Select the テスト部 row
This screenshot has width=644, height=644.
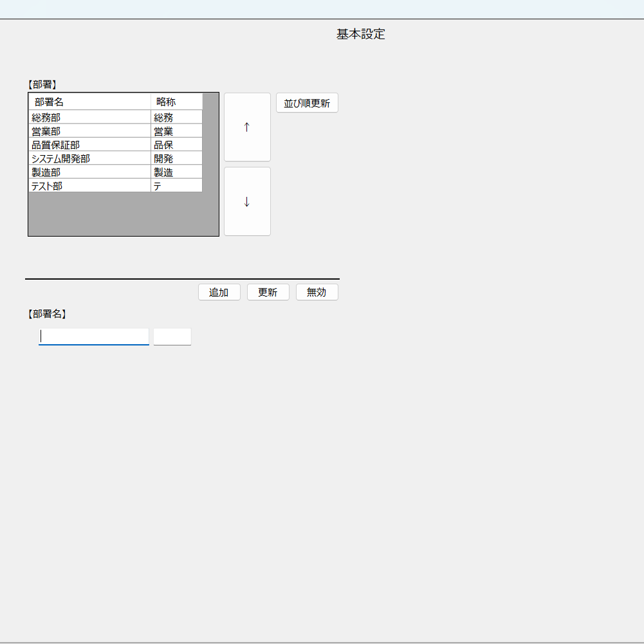tap(89, 186)
